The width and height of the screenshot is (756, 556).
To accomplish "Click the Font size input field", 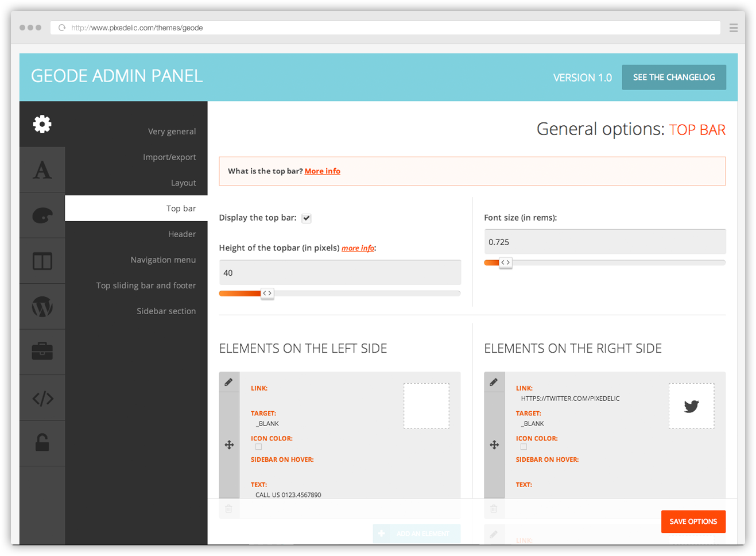I will coord(604,242).
